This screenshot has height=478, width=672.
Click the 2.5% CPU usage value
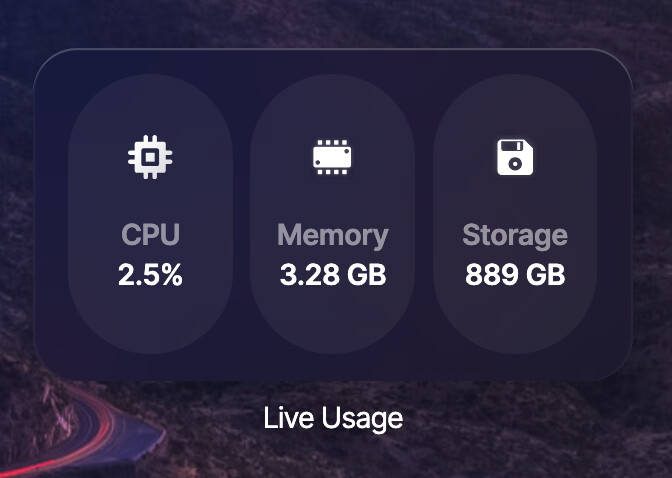point(150,275)
